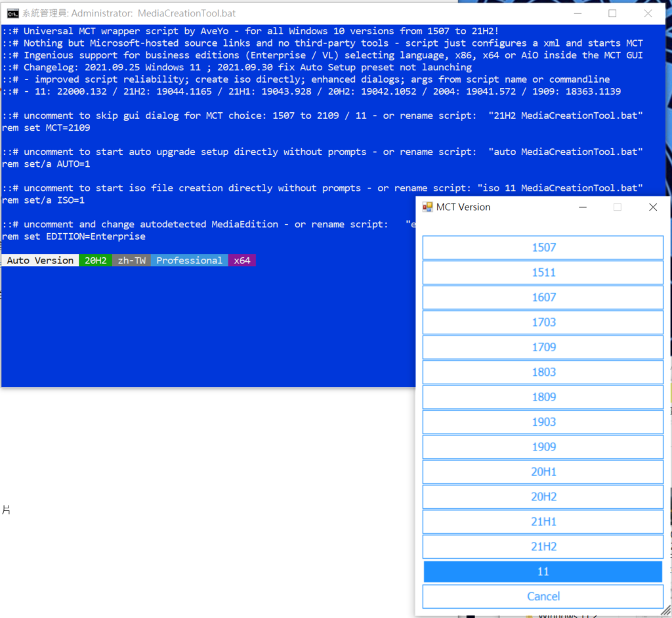The image size is (672, 618).
Task: Pick version 1809 in the dialog
Action: pos(543,397)
